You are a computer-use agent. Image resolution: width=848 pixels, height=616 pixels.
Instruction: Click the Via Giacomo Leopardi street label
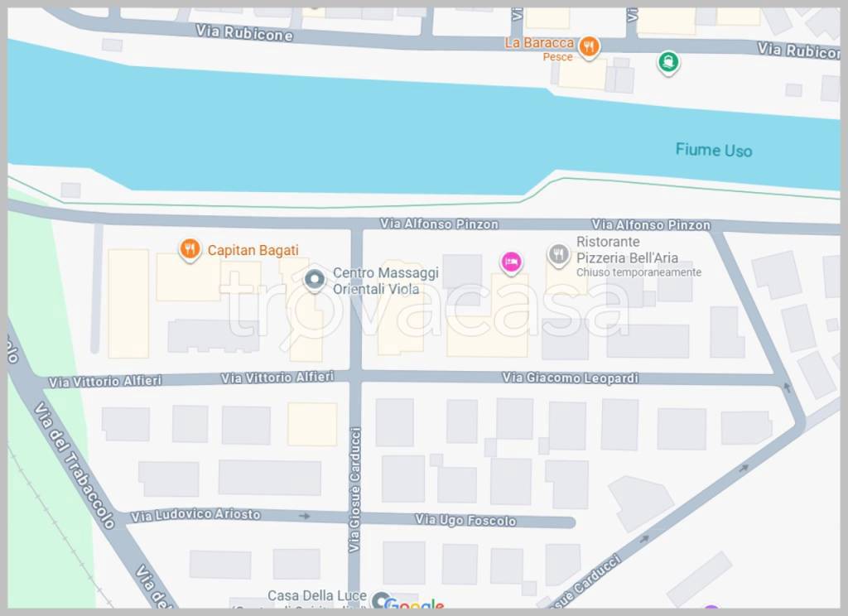point(571,378)
